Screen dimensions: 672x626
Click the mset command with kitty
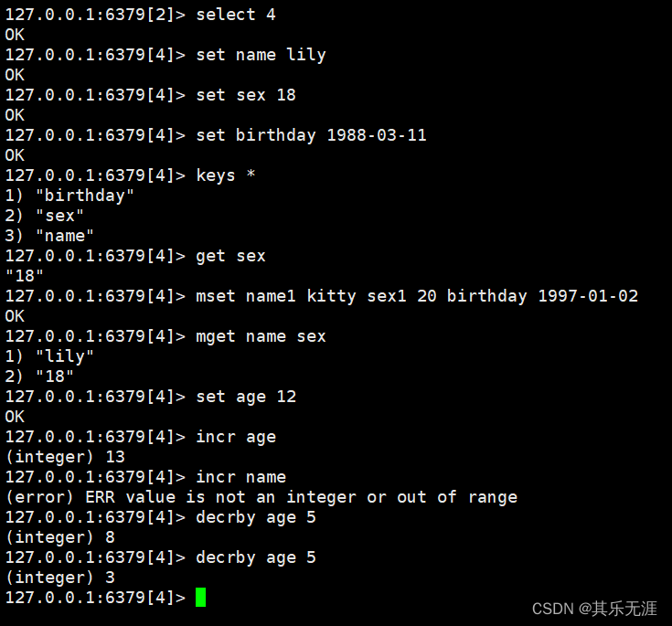[417, 296]
